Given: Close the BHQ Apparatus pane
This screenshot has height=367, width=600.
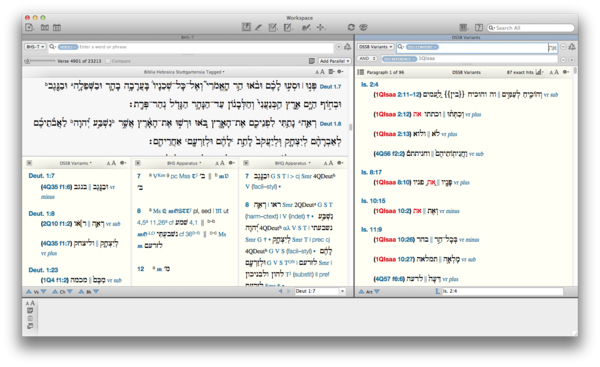Looking at the screenshot, I should coord(246,163).
